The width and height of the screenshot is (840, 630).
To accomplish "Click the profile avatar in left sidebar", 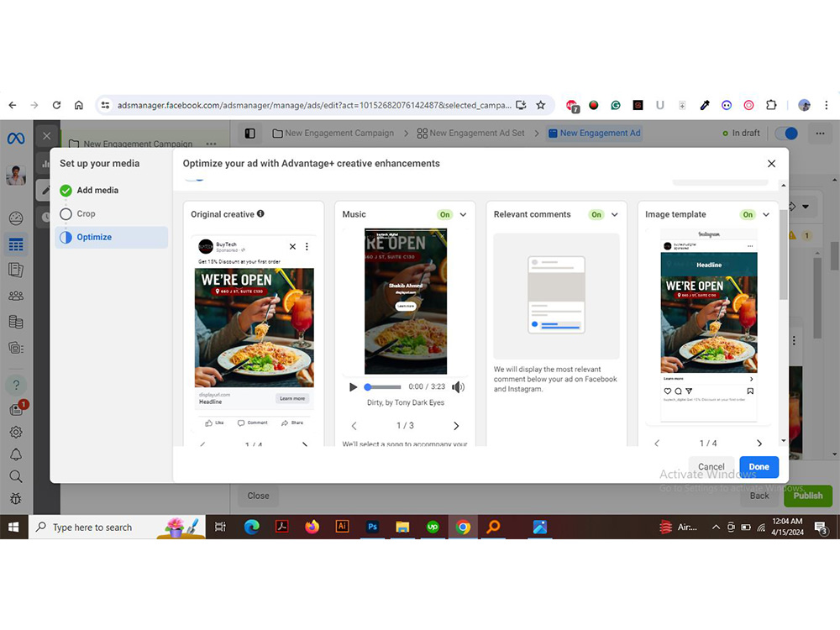I will pos(15,176).
